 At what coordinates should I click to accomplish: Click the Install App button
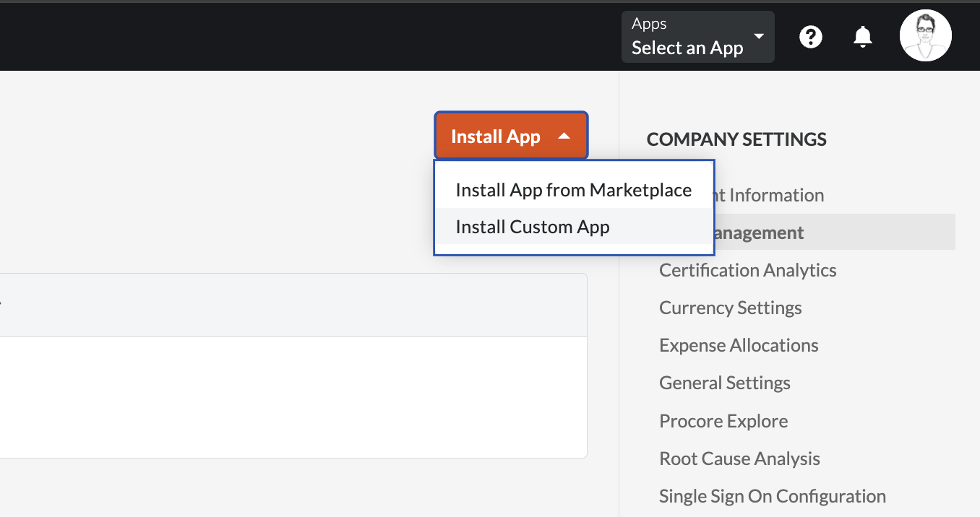[x=495, y=136]
